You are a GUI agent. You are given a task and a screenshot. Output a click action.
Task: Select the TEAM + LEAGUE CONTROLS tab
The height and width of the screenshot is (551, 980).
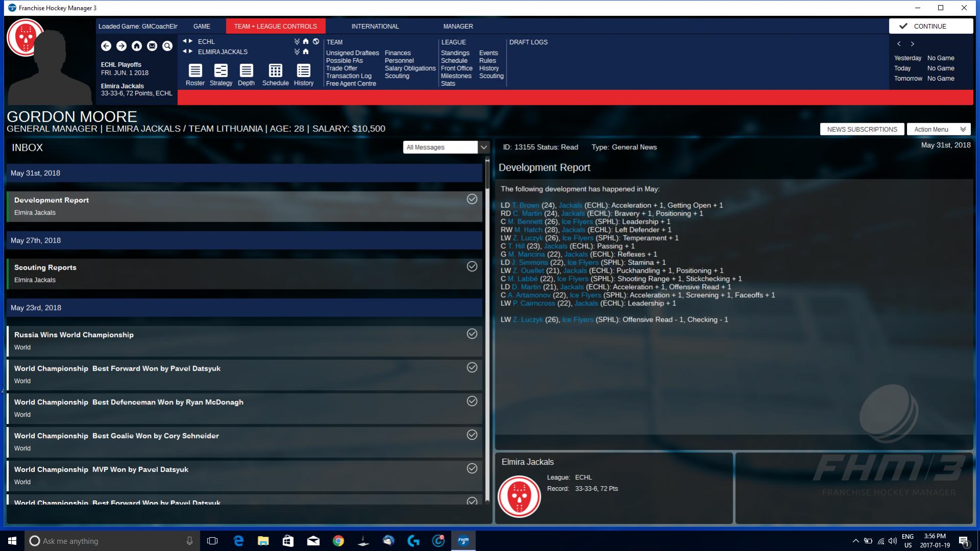coord(275,26)
